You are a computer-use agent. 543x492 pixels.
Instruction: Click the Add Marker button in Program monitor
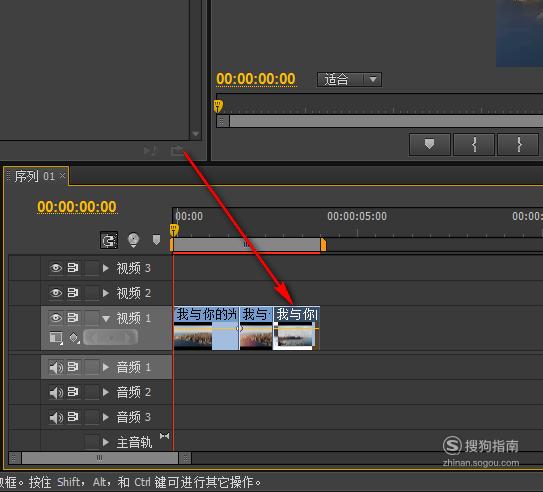click(x=429, y=144)
